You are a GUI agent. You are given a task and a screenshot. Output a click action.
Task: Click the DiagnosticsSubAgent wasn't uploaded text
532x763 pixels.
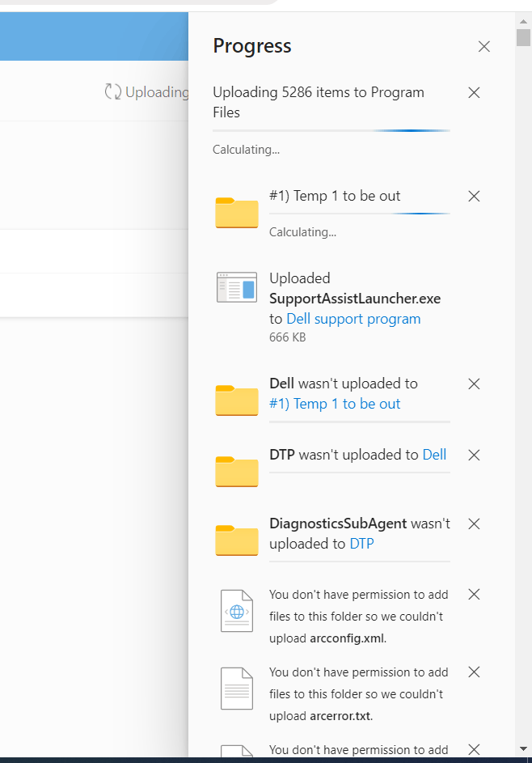(x=359, y=533)
